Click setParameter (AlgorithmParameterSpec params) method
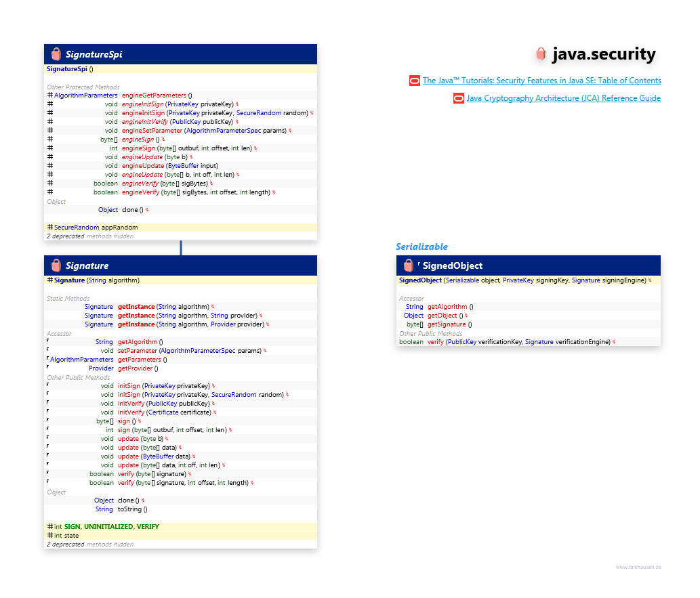Viewport: 700px width, 598px height. click(x=190, y=351)
